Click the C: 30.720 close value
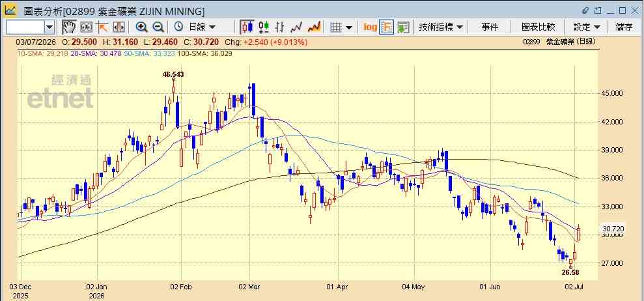The height and width of the screenshot is (301, 644). click(201, 42)
